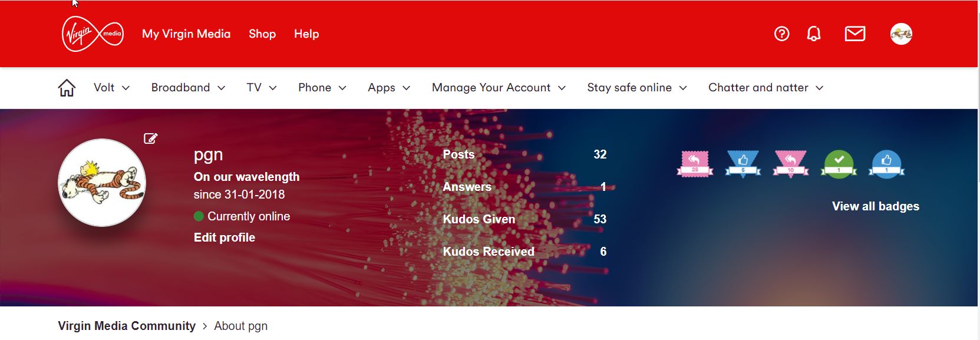Click the Virgin Media logo
The width and height of the screenshot is (980, 340).
[x=93, y=34]
